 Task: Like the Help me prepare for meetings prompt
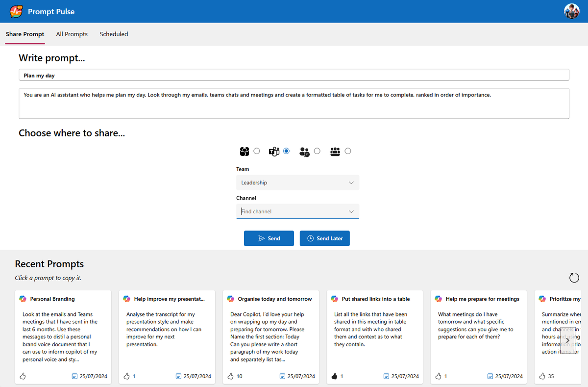438,376
